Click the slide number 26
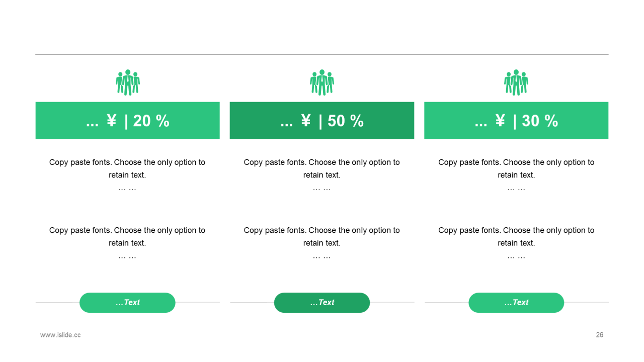This screenshot has height=362, width=644. pos(600,335)
